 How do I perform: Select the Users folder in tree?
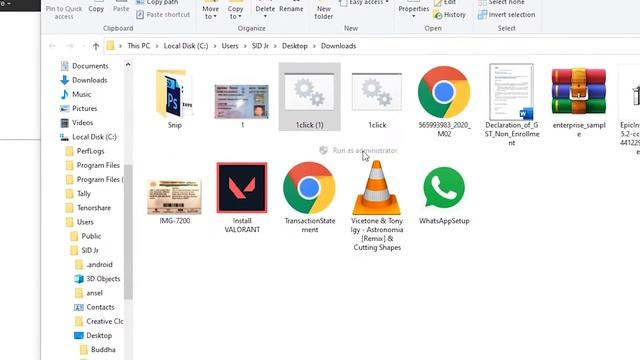pyautogui.click(x=80, y=222)
